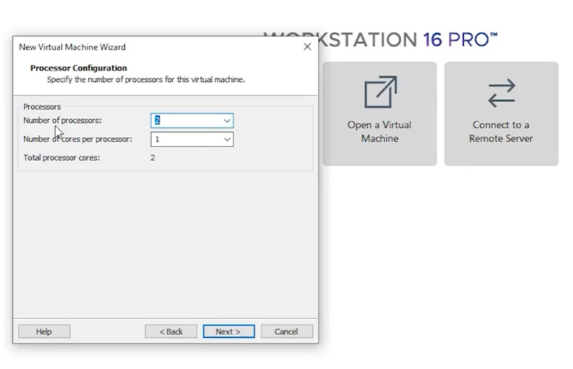Viewport: 573px width, 369px height.
Task: Click the "Processor Configuration" heading
Action: coord(79,68)
